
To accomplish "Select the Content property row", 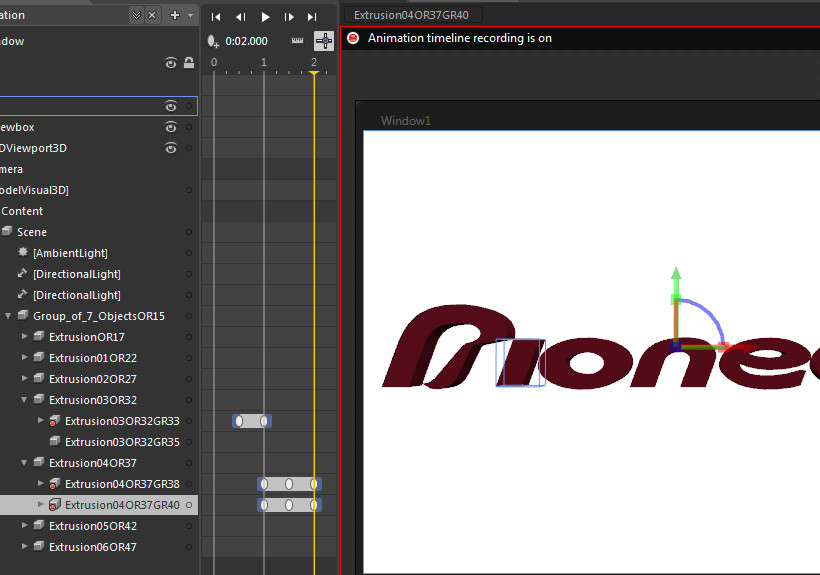I will coord(22,211).
